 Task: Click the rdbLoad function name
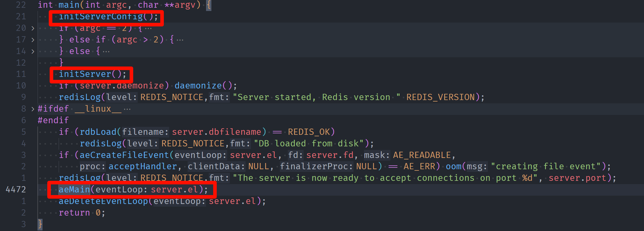point(98,132)
